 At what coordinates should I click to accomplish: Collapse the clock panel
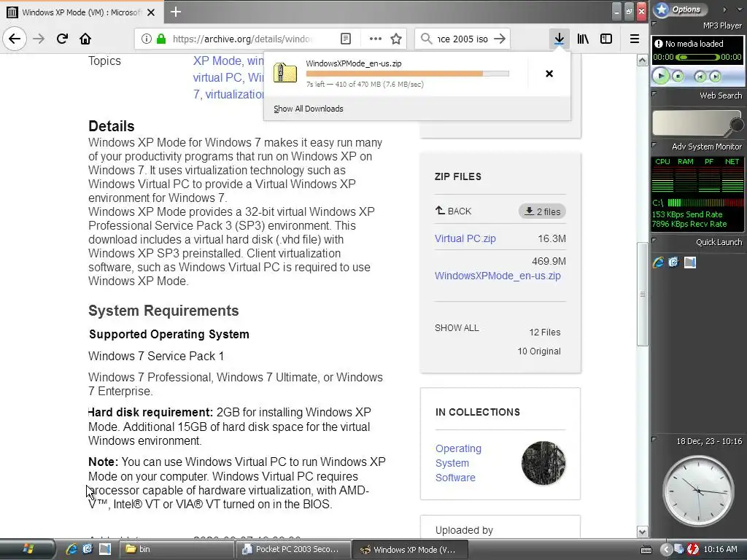pyautogui.click(x=654, y=438)
